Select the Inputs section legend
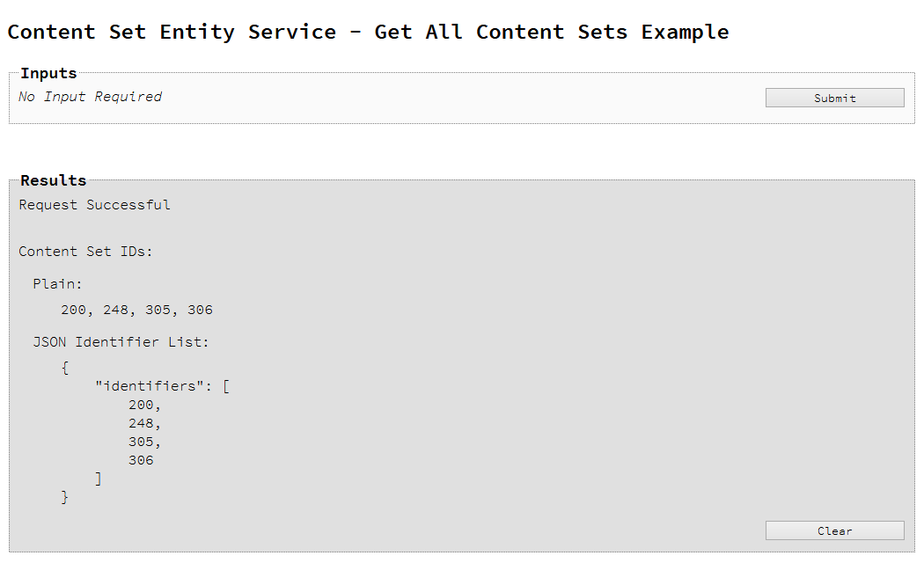The image size is (924, 563). tap(48, 73)
